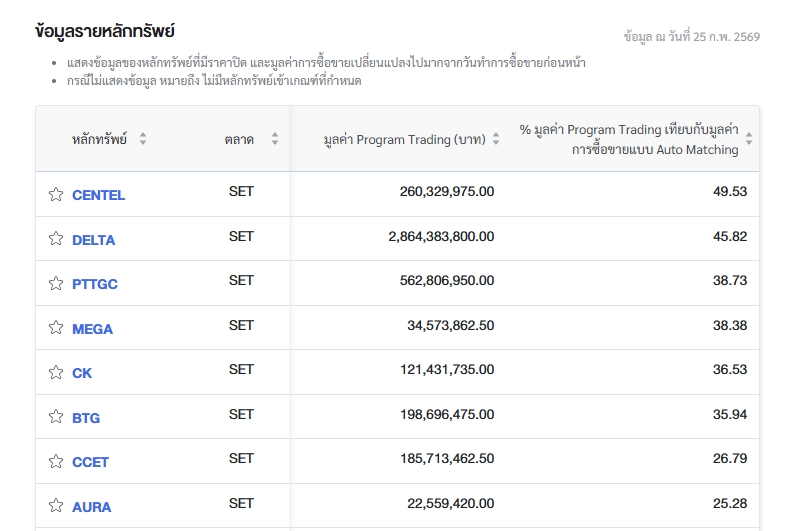View the MEGA stock link
807x531 pixels.
pos(92,329)
